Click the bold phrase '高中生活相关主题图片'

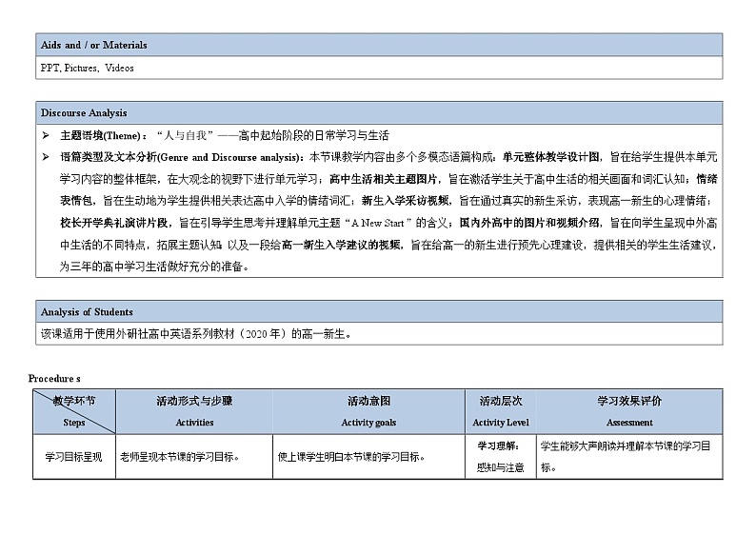click(384, 179)
